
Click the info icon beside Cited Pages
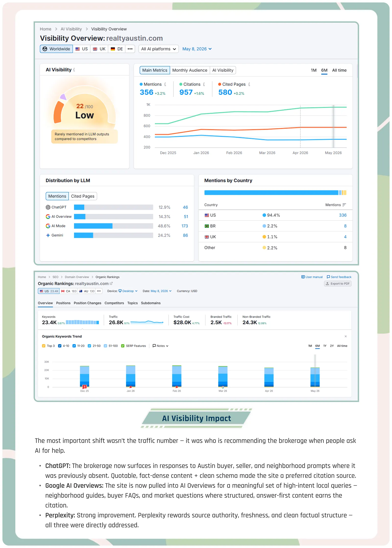[249, 84]
